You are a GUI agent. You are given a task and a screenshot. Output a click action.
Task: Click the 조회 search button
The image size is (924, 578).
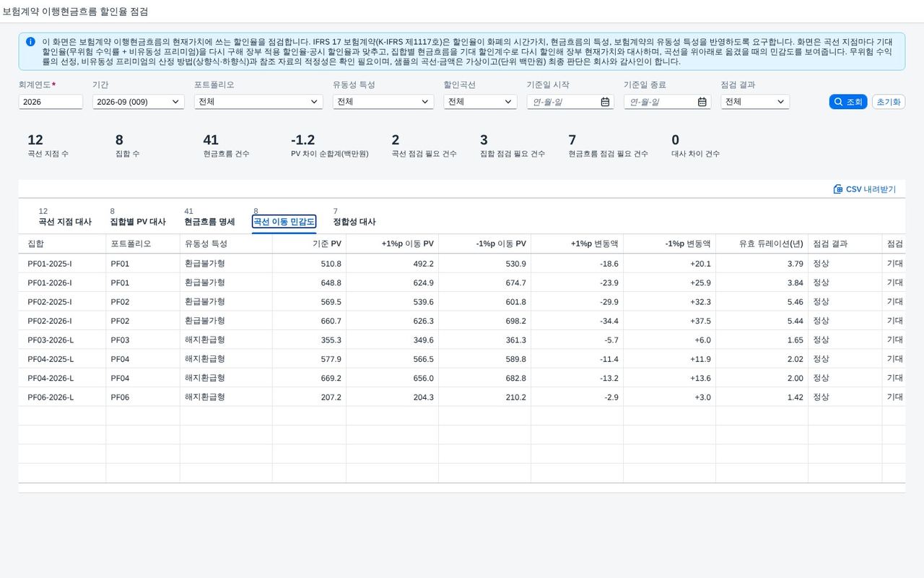click(x=848, y=102)
